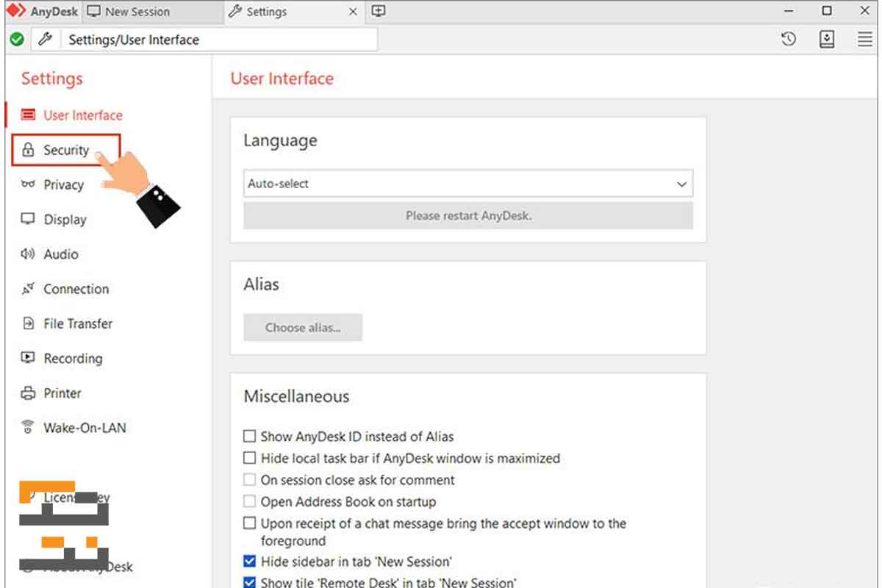Open session history clock icon
The image size is (882, 588).
click(789, 40)
